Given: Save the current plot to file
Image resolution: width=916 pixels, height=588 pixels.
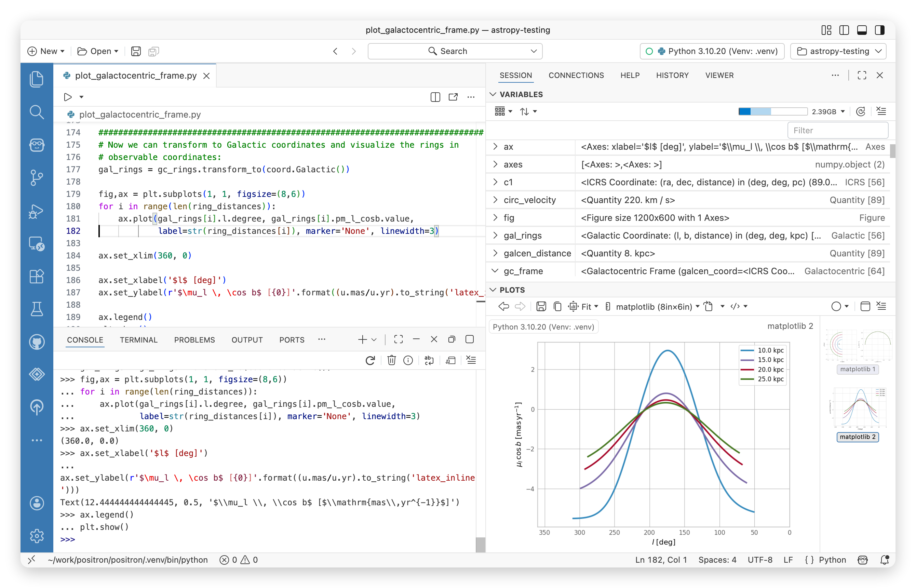Looking at the screenshot, I should tap(541, 306).
